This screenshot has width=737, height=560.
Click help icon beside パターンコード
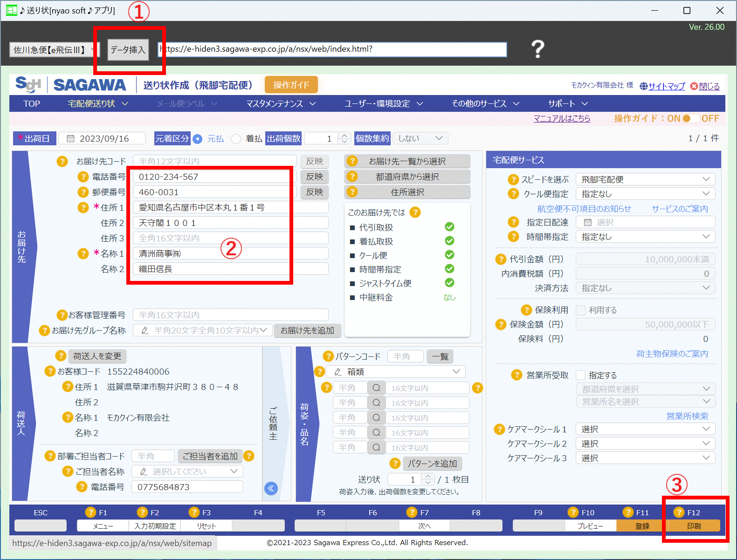[x=328, y=356]
